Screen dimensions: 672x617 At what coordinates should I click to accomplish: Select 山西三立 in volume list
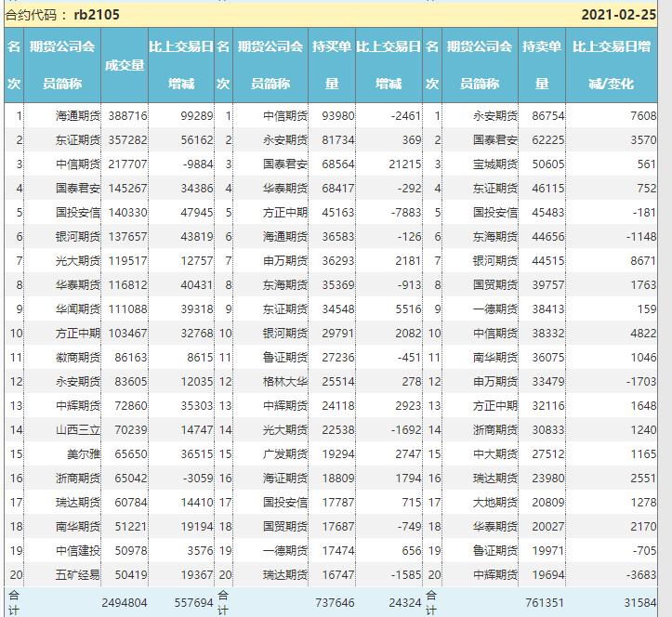(x=77, y=429)
